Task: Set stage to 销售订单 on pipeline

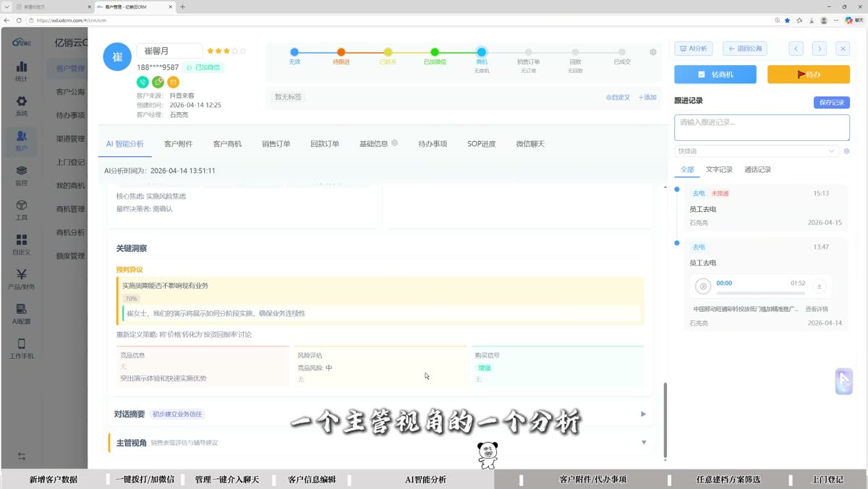Action: [529, 52]
